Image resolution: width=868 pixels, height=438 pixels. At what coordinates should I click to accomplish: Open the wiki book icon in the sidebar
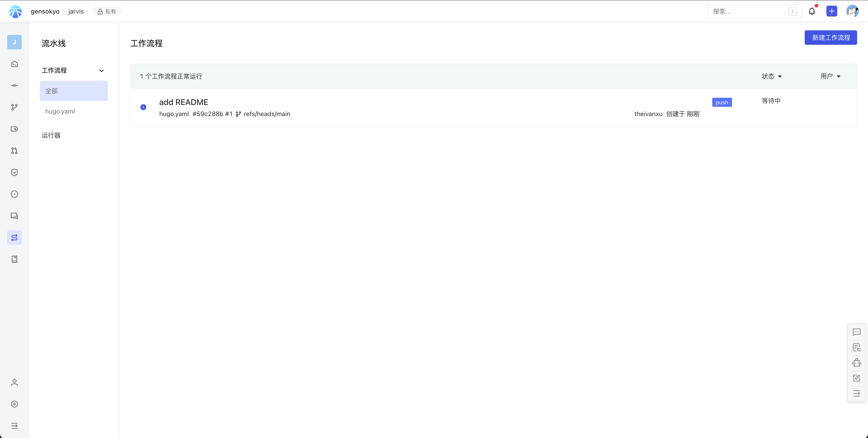[14, 259]
